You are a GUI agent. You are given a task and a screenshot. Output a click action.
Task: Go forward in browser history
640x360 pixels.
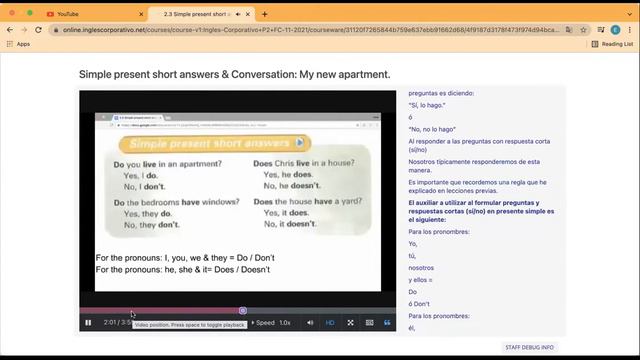point(24,30)
